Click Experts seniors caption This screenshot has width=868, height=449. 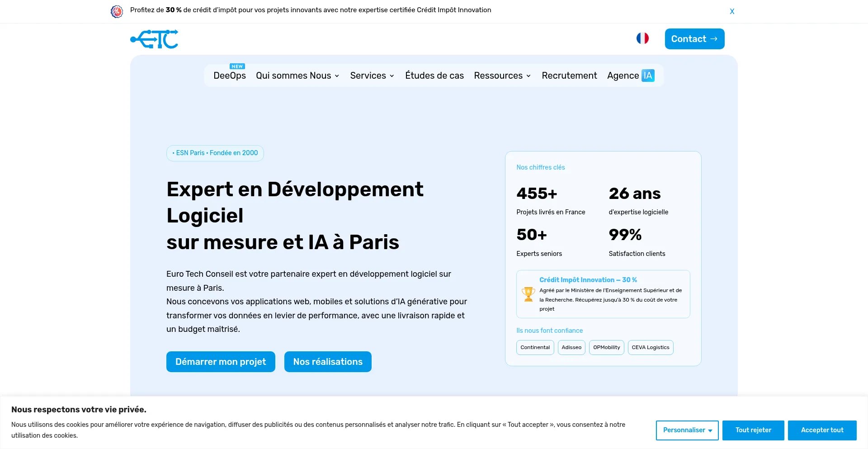pos(539,254)
